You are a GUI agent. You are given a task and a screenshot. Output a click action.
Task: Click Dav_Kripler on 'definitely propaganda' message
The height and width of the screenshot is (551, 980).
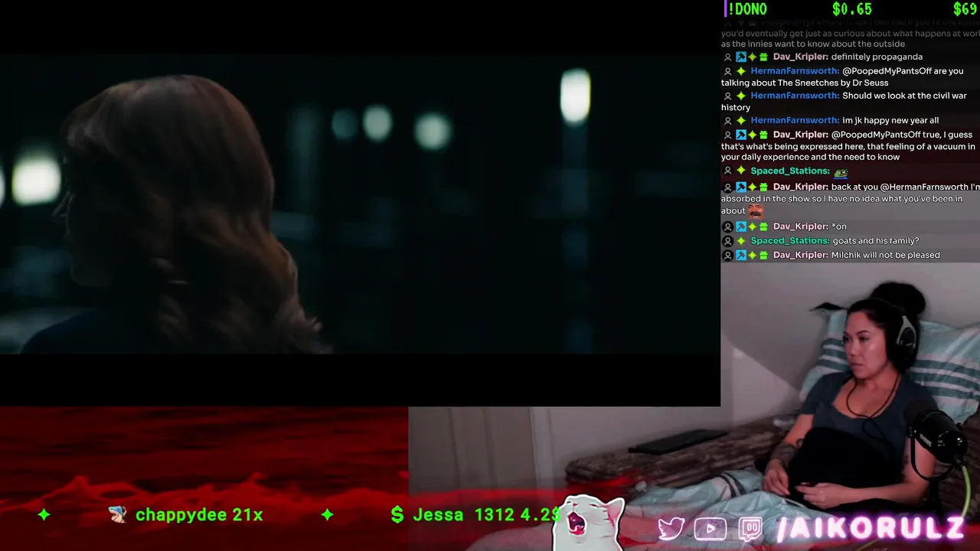800,57
